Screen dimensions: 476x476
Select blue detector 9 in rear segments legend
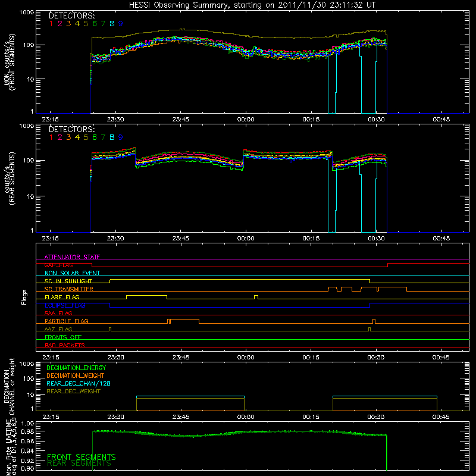[121, 137]
